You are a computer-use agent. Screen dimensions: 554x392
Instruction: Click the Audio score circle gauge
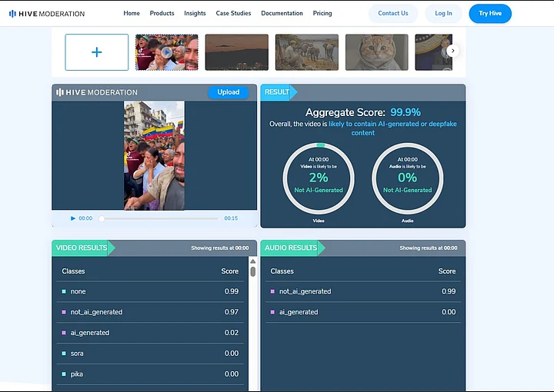pyautogui.click(x=407, y=178)
